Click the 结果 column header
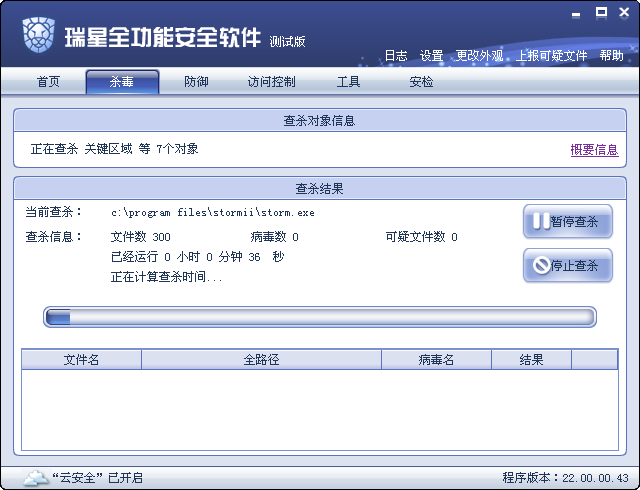Screen dimensions: 640x490 click(x=531, y=359)
